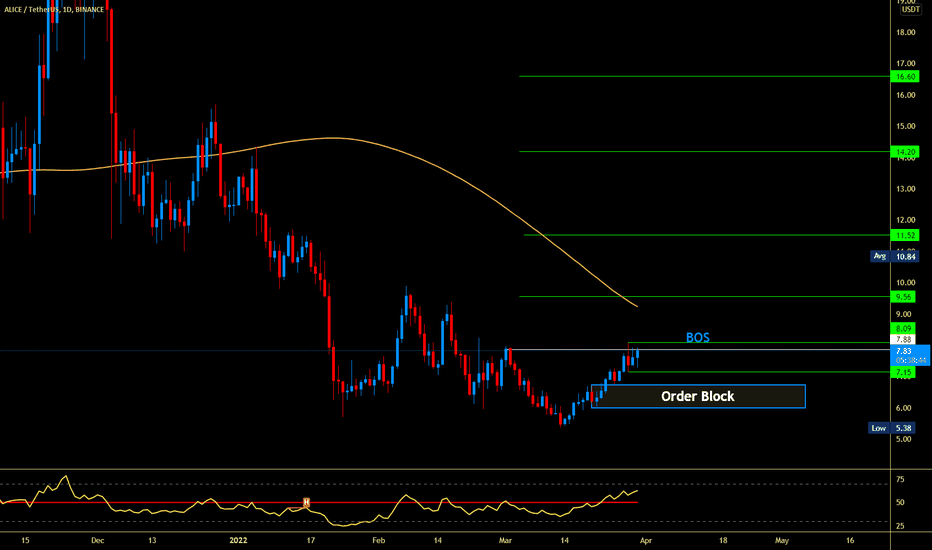
Task: Click the 10.00 tick on the price axis
Action: click(x=906, y=283)
